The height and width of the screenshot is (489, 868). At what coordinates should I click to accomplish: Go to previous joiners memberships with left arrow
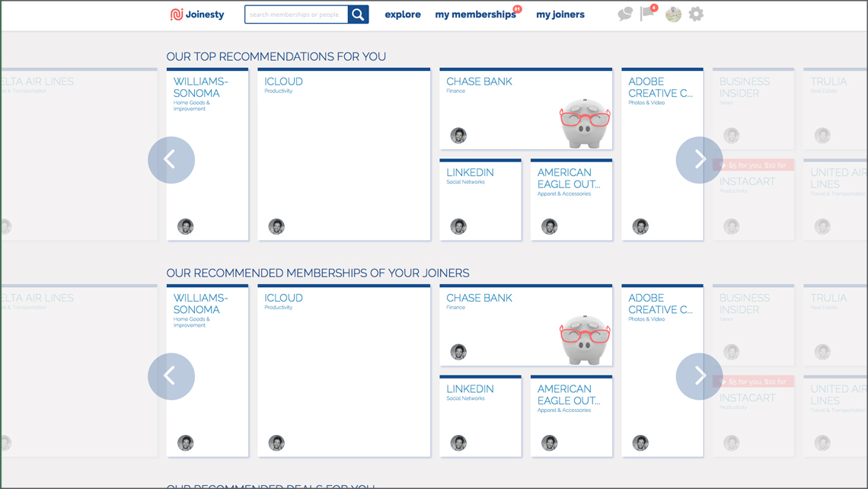(x=171, y=376)
